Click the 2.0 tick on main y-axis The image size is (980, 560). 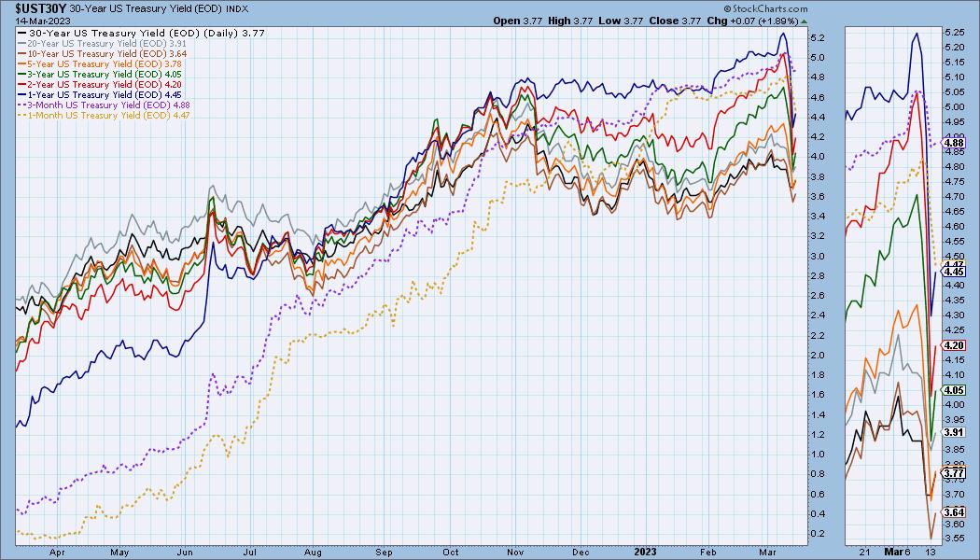(817, 355)
